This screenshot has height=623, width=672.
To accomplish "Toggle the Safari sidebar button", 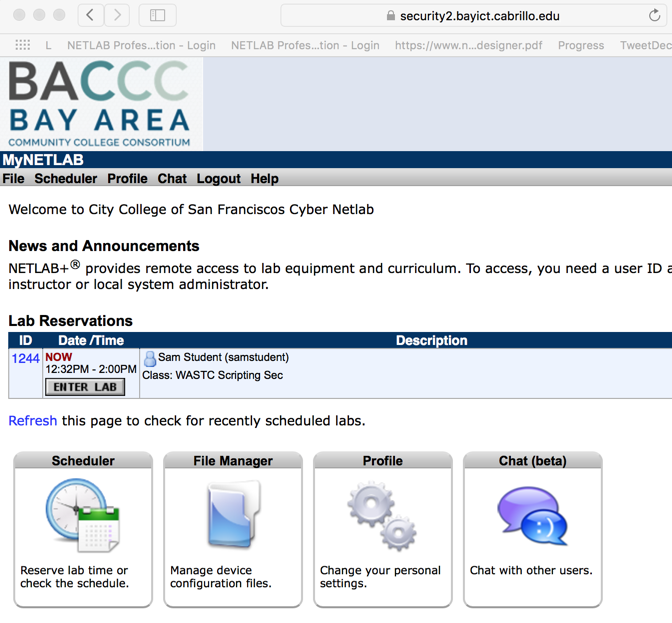I will [x=157, y=15].
